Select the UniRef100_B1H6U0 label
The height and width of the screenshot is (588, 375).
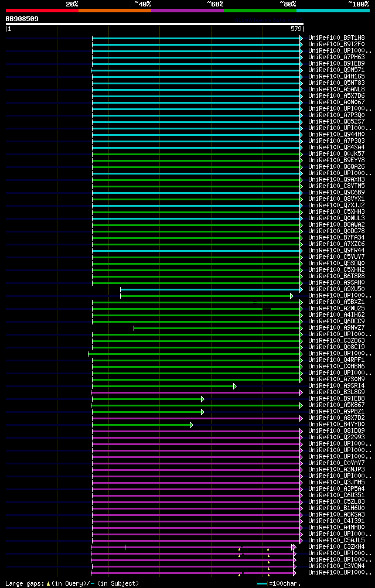pyautogui.click(x=336, y=508)
